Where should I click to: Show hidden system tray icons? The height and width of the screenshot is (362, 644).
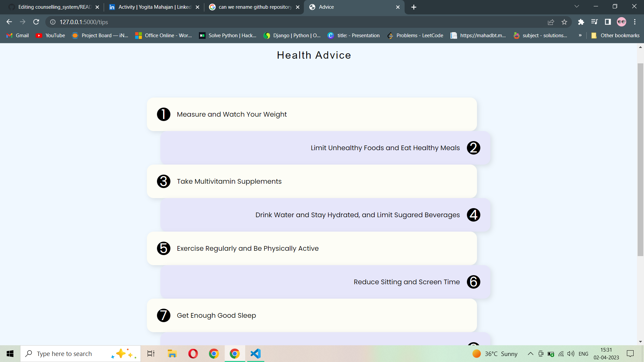point(530,354)
